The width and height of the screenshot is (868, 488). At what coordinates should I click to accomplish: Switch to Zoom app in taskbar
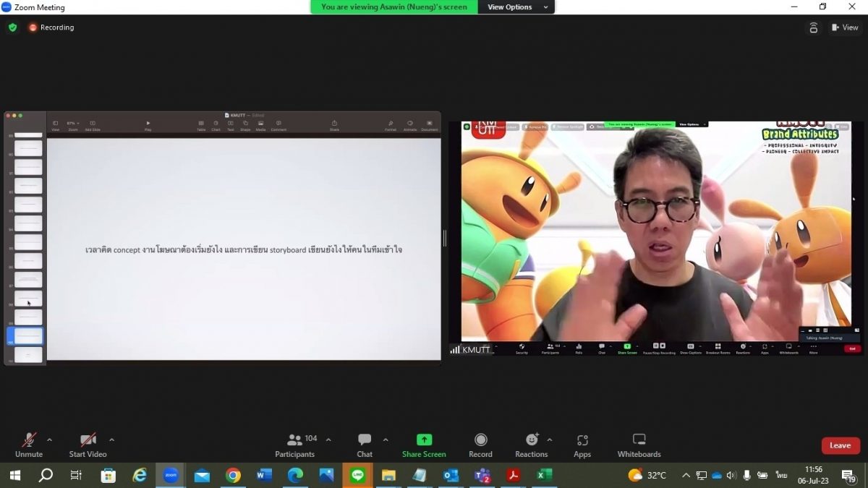tap(171, 475)
